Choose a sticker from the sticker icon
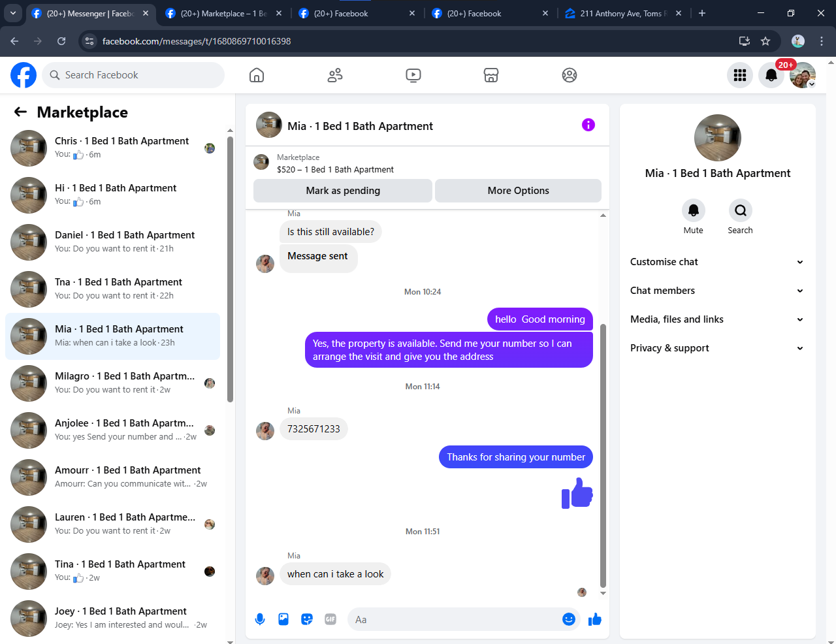Screen dimensions: 836x644 tap(307, 619)
